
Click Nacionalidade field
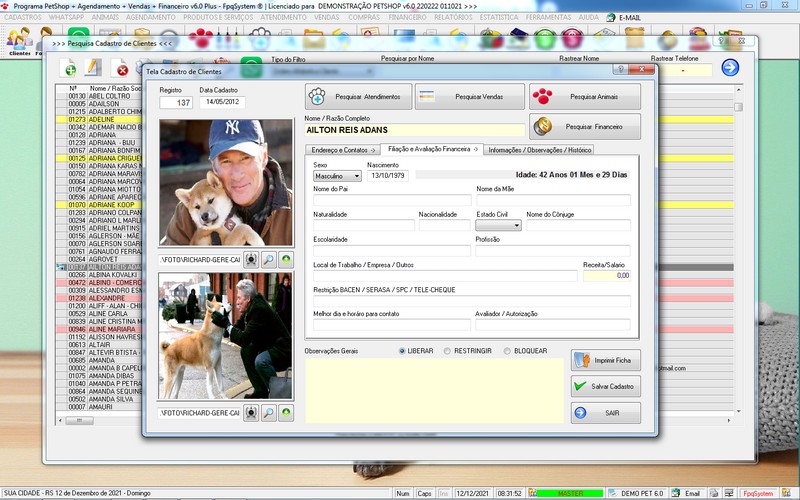tap(444, 225)
